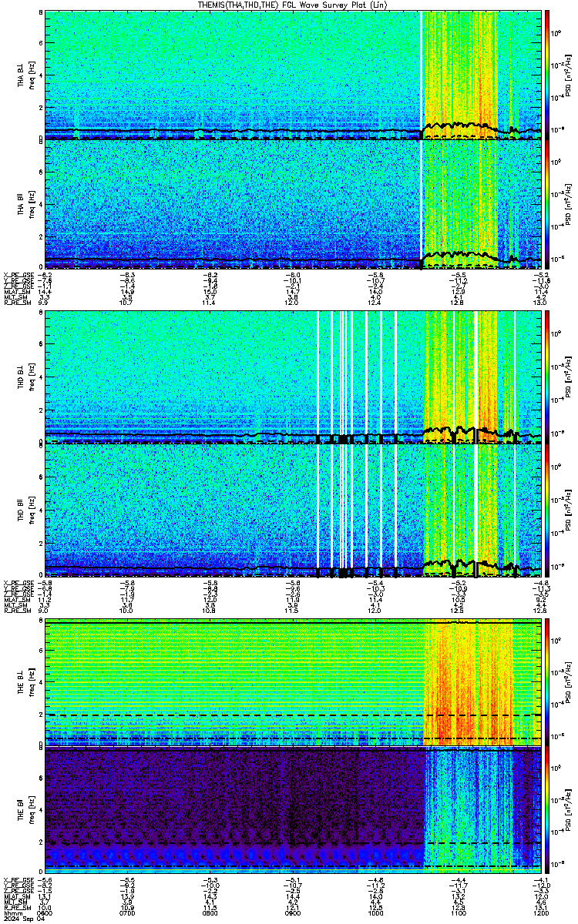Click the MLAT_SM row label under THE panels

[16, 897]
